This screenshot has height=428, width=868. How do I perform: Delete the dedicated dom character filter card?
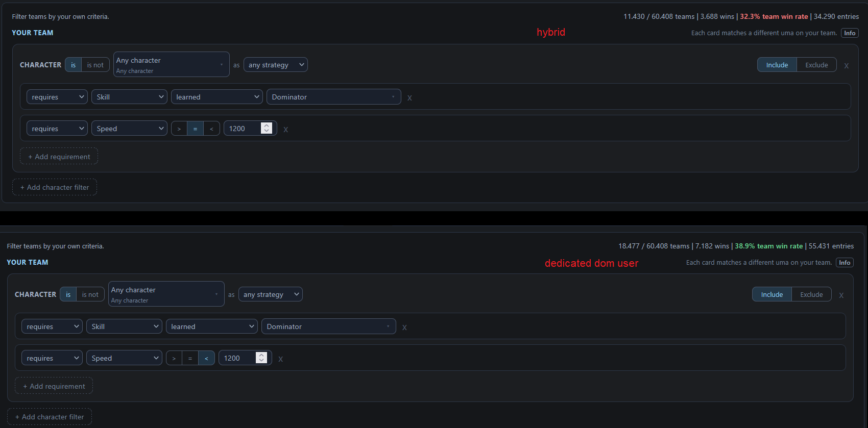841,295
